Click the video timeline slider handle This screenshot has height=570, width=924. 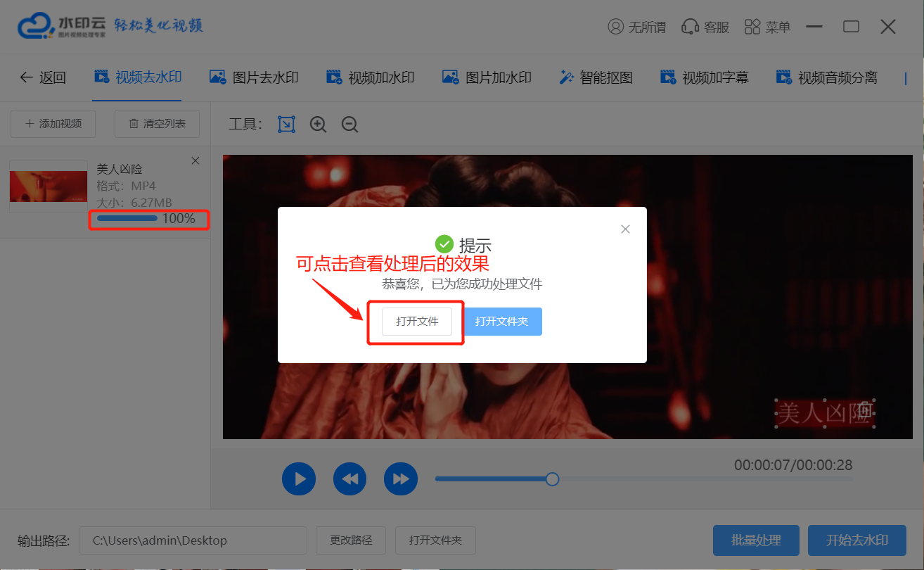point(553,479)
